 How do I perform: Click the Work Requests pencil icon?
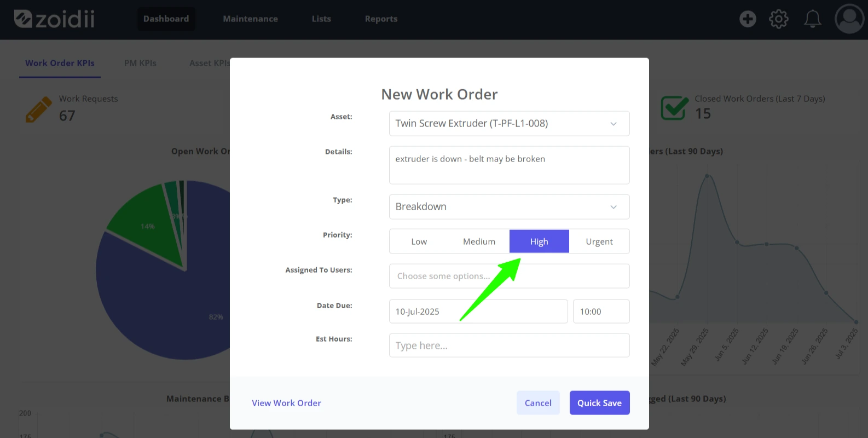coord(38,109)
